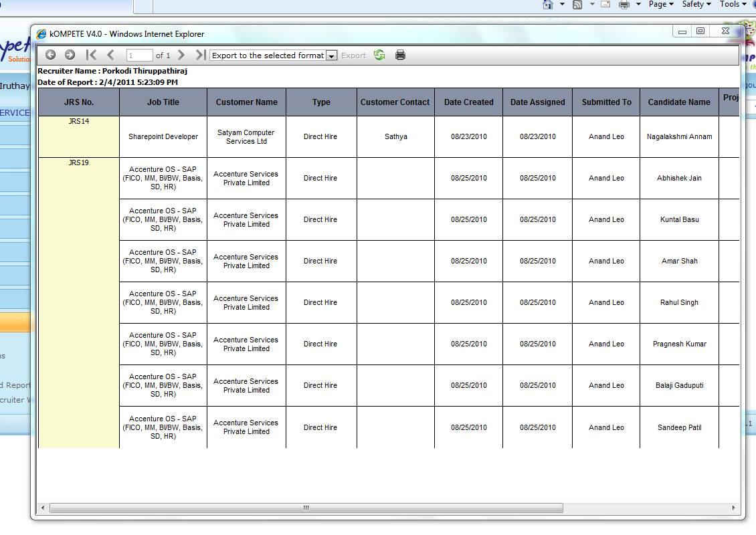
Task: Go to previous report page
Action: tap(110, 55)
